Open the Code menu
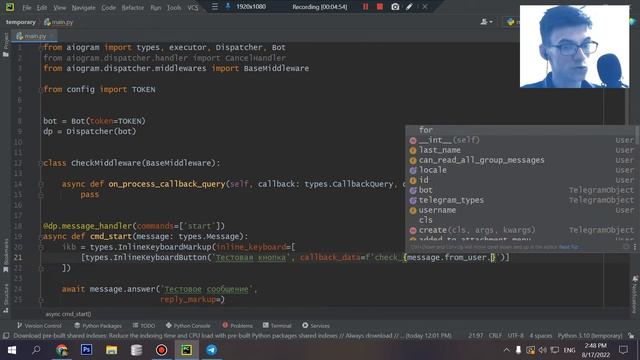Image resolution: width=640 pixels, height=360 pixels. coord(108,7)
